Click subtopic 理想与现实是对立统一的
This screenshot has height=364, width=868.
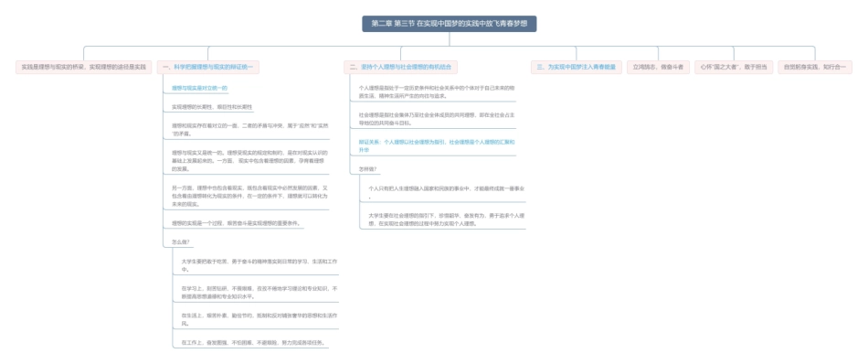point(200,88)
